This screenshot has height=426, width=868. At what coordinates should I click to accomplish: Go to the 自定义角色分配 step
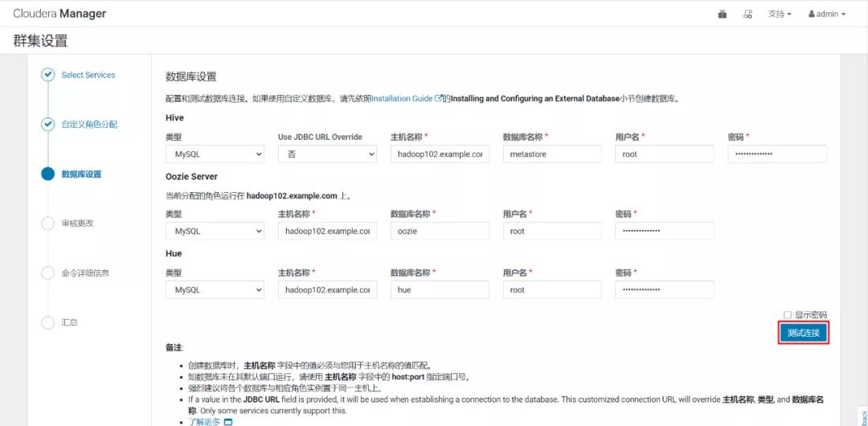tap(89, 125)
